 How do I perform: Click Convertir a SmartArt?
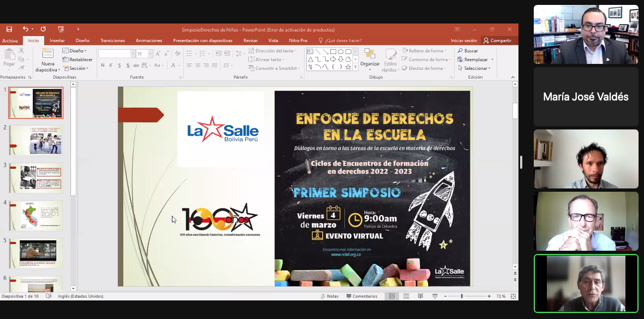275,68
